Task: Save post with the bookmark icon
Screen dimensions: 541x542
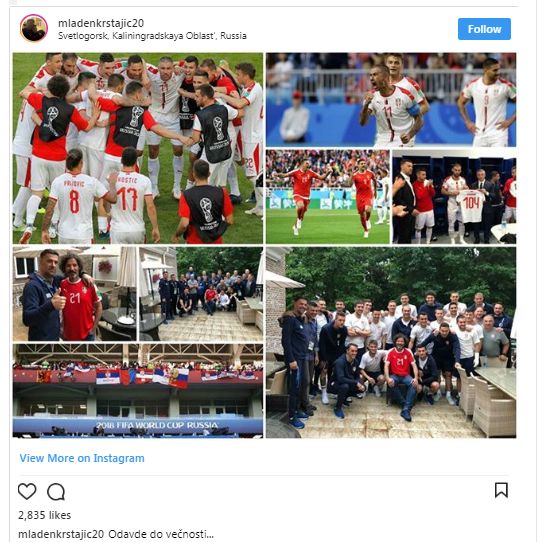Action: pos(501,490)
